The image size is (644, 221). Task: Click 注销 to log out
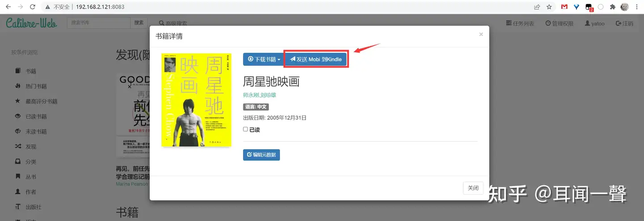click(x=624, y=23)
